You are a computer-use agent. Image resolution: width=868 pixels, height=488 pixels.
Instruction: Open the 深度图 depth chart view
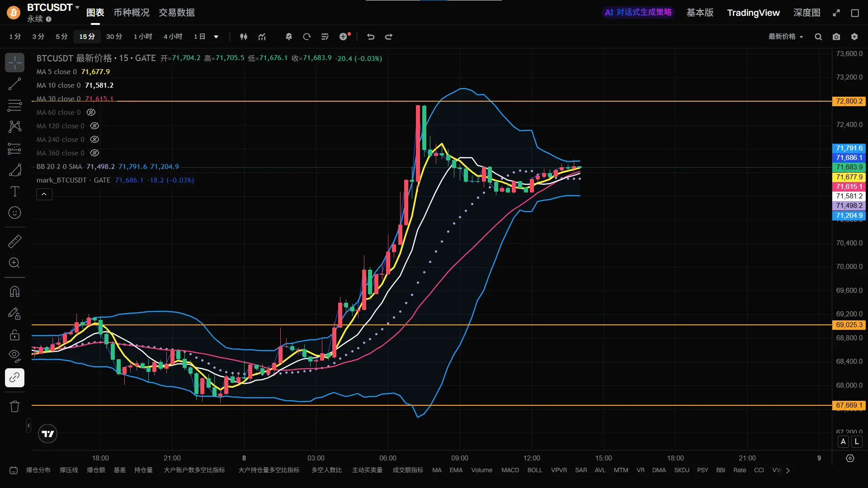[x=807, y=12]
